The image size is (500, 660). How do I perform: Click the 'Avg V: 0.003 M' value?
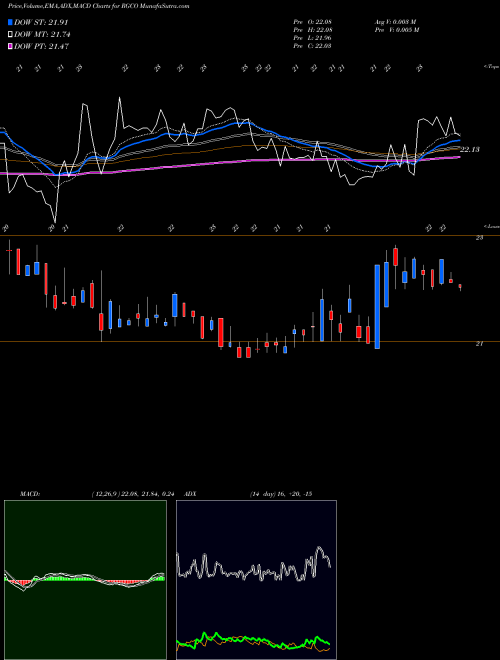[x=396, y=22]
